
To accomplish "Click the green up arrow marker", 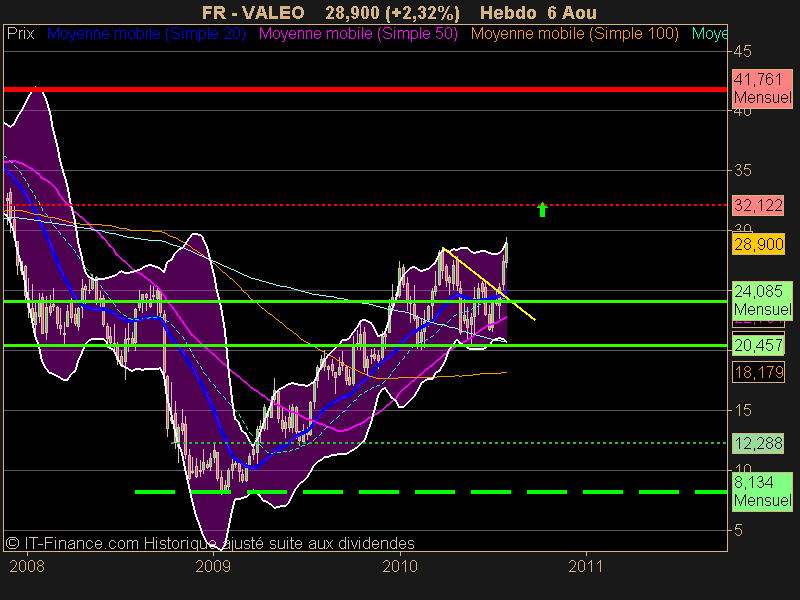I will pyautogui.click(x=542, y=209).
